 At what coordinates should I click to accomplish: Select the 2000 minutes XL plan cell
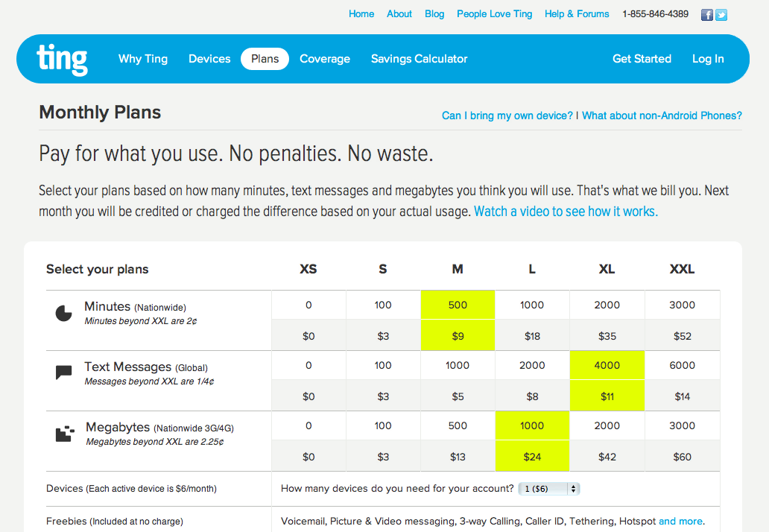(x=607, y=305)
